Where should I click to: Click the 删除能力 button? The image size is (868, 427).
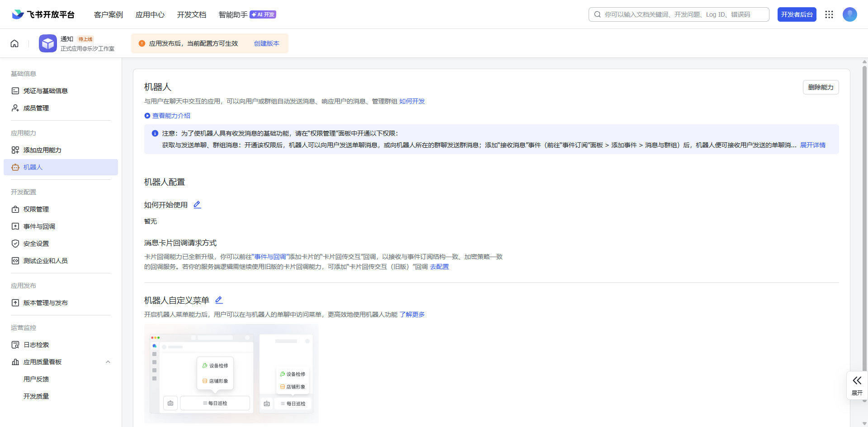coord(820,87)
